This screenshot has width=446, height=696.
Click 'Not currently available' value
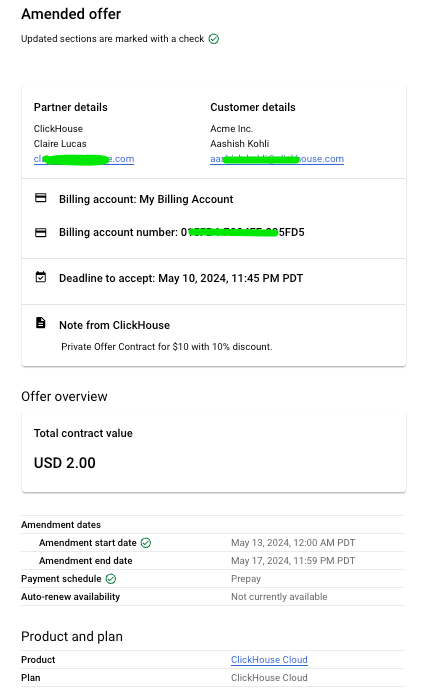click(279, 597)
